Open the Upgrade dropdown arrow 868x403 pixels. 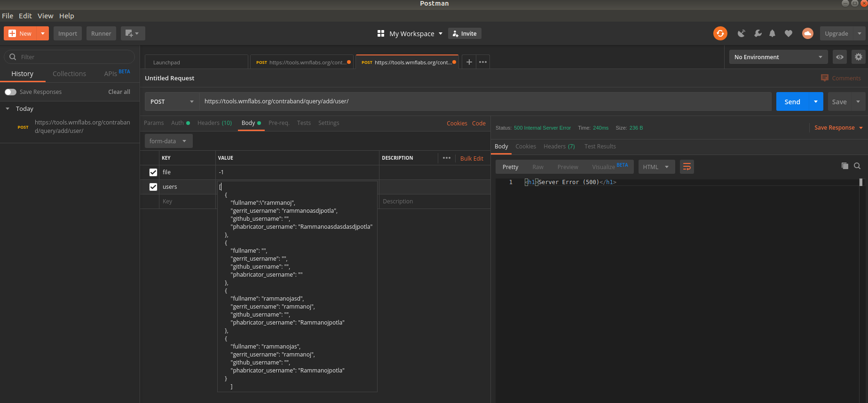(x=859, y=33)
